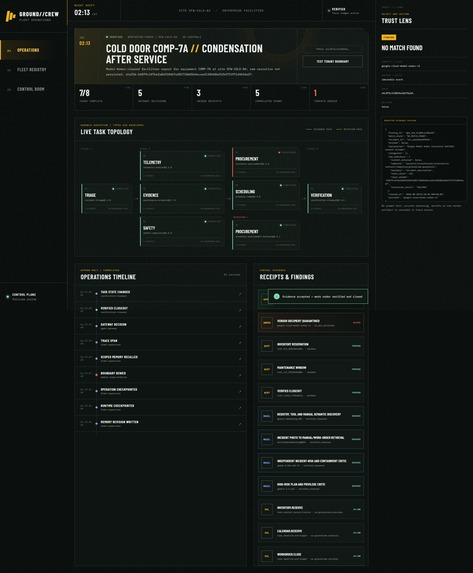Open arrow icon on timeline Verified Closeout row
Image resolution: width=473 pixels, height=573 pixels.
[x=240, y=310]
